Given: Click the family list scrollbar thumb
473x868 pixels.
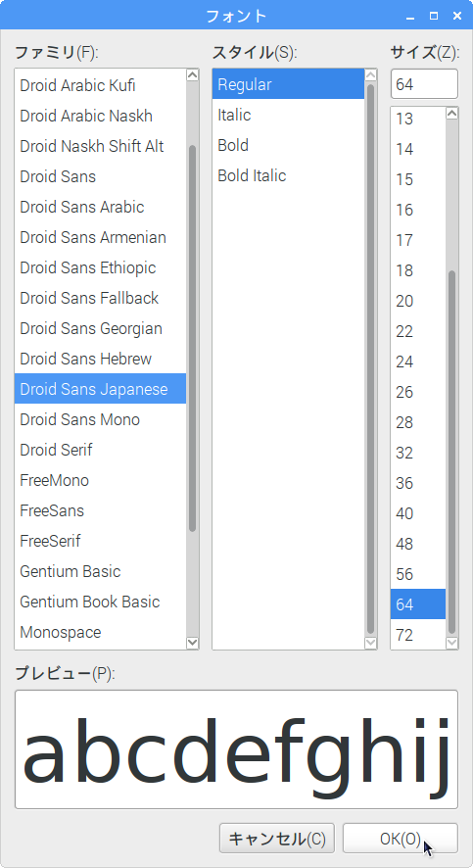Looking at the screenshot, I should [x=193, y=338].
